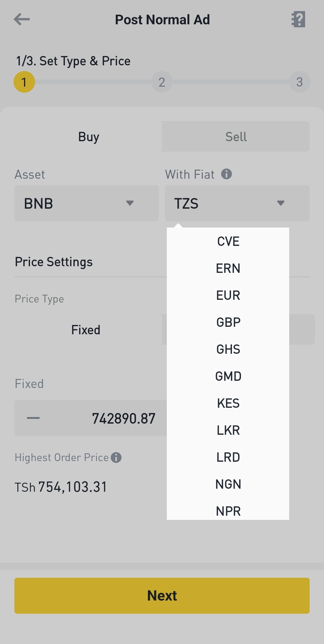Open the help guide icon

pos(298,19)
